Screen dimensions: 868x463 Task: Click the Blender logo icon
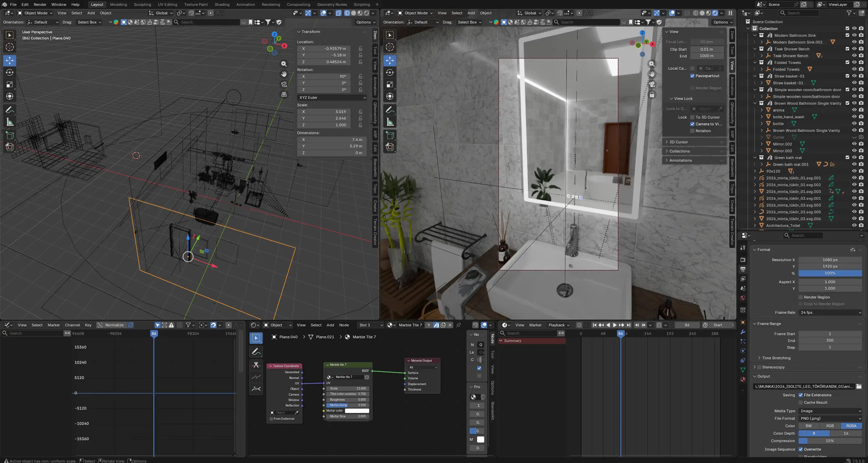[4, 4]
